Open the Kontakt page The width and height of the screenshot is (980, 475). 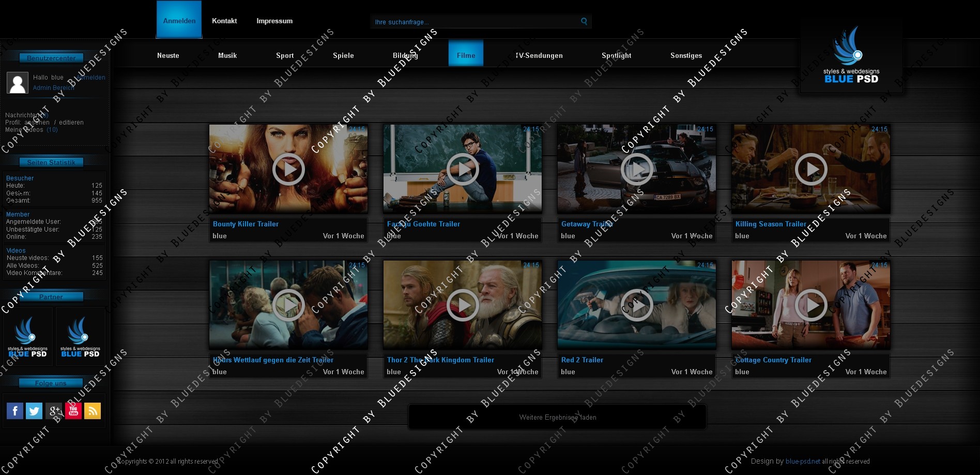tap(224, 21)
